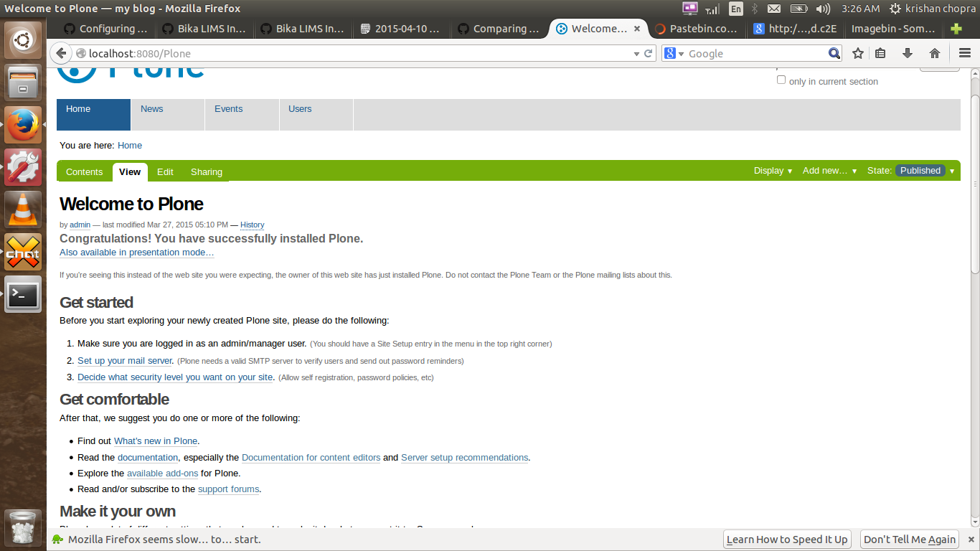Open System Settings from the launcher

click(x=23, y=167)
